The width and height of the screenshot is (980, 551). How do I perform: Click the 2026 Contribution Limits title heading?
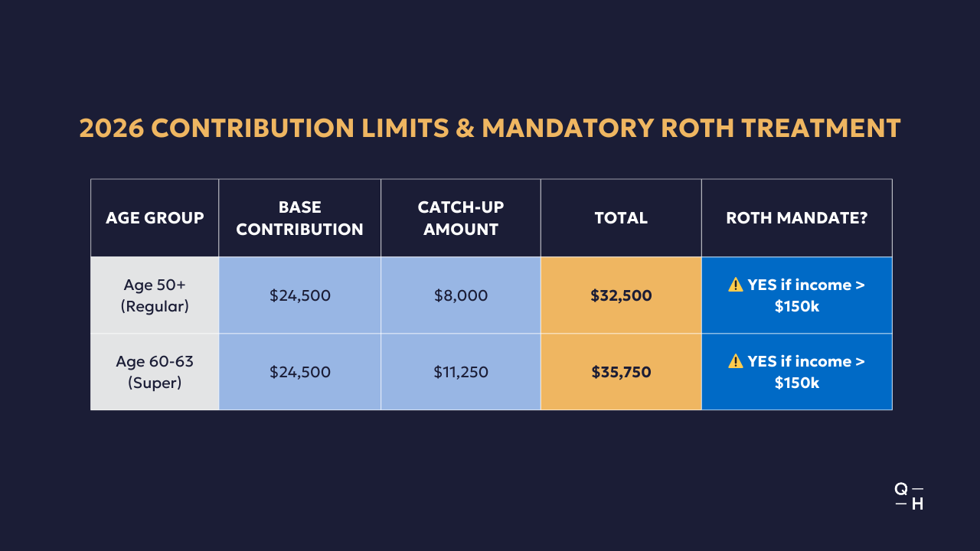point(490,129)
